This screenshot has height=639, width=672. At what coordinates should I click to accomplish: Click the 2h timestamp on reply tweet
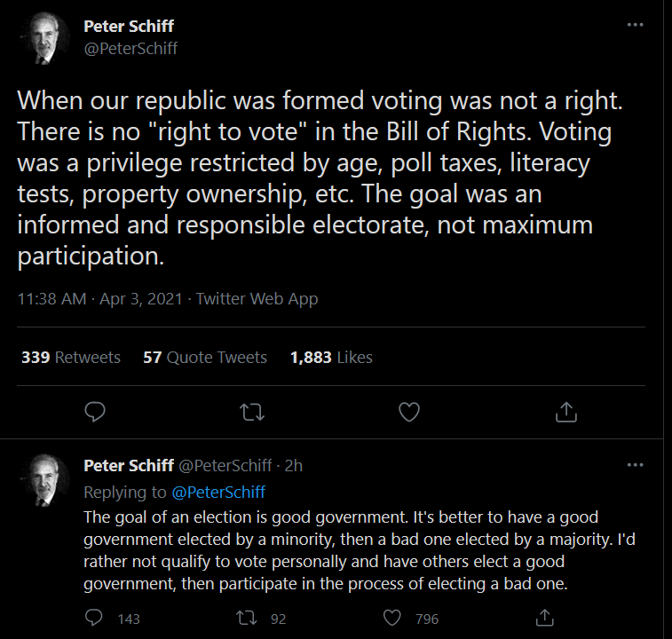(x=294, y=465)
